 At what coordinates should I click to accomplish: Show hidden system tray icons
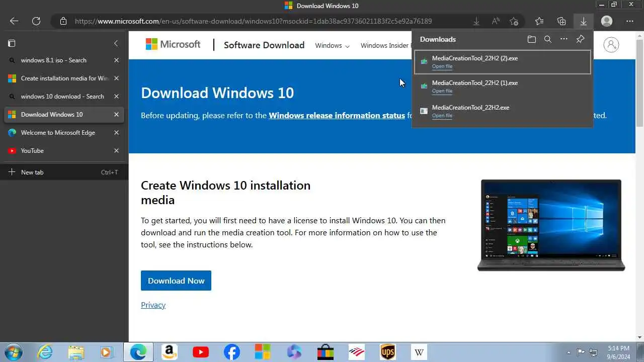point(569,352)
